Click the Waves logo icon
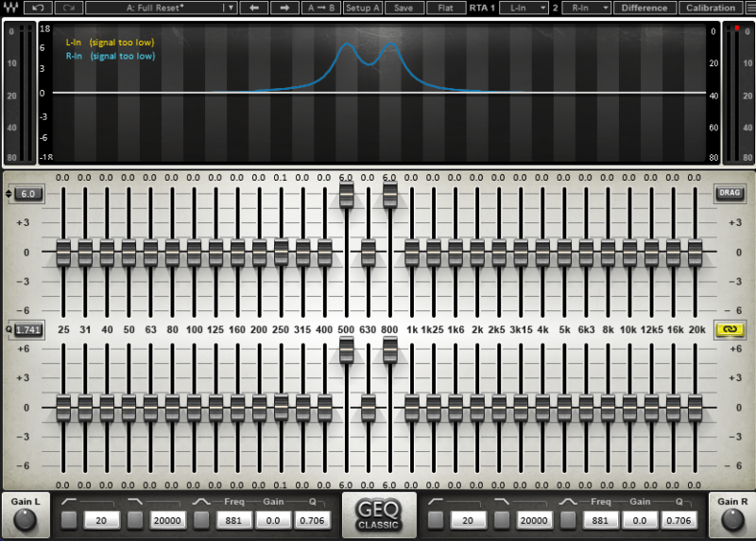Image resolution: width=756 pixels, height=541 pixels. (x=10, y=8)
